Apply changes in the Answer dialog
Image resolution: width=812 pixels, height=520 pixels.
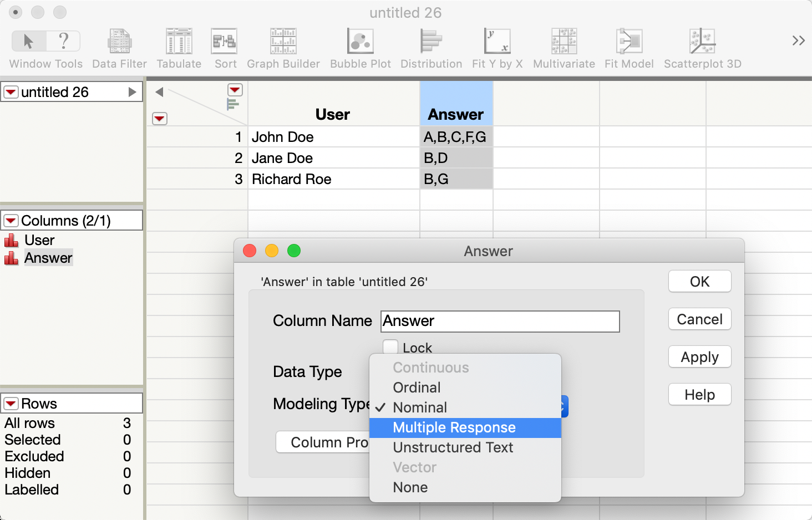point(699,356)
